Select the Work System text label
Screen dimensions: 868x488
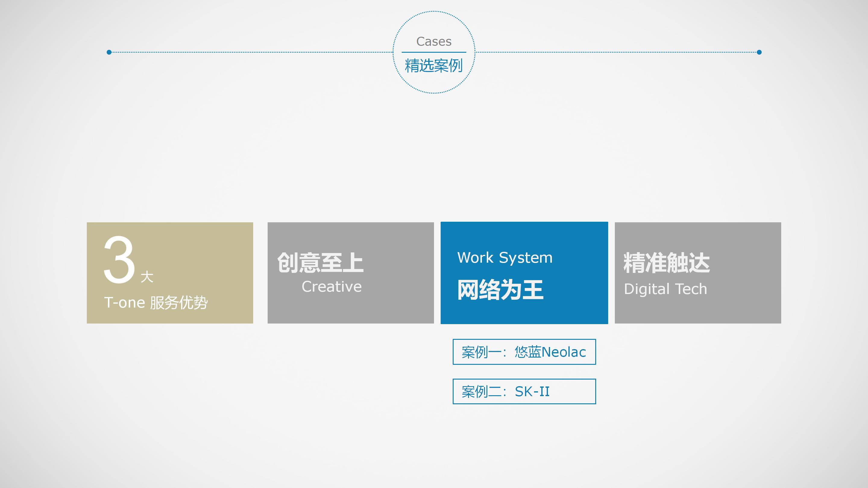505,258
